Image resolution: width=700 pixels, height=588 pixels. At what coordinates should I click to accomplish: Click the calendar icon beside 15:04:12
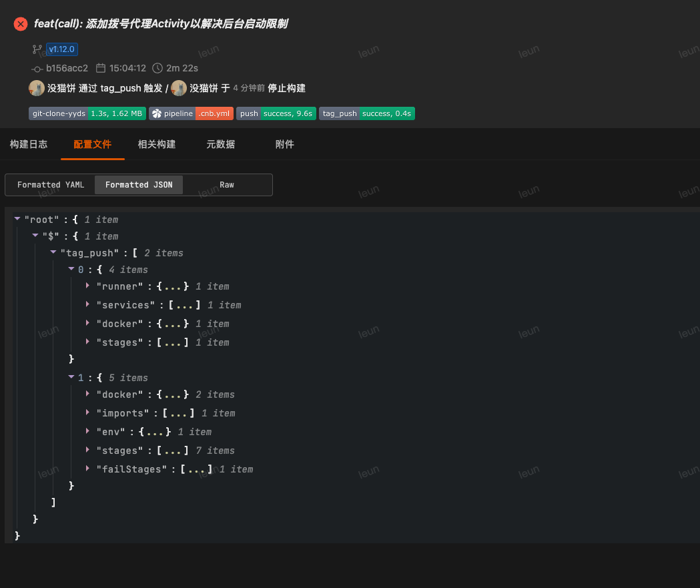click(x=101, y=68)
